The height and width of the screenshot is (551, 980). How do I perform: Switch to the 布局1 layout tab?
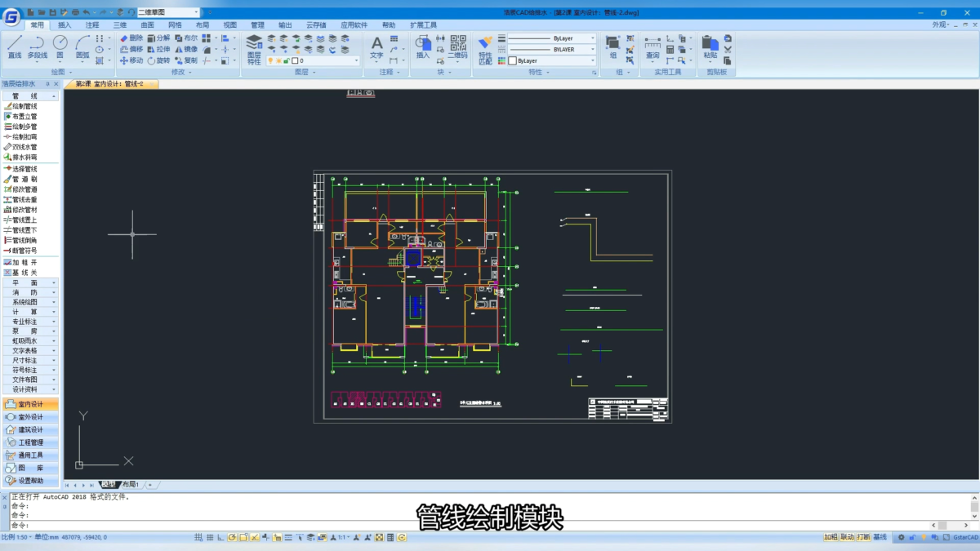coord(130,485)
